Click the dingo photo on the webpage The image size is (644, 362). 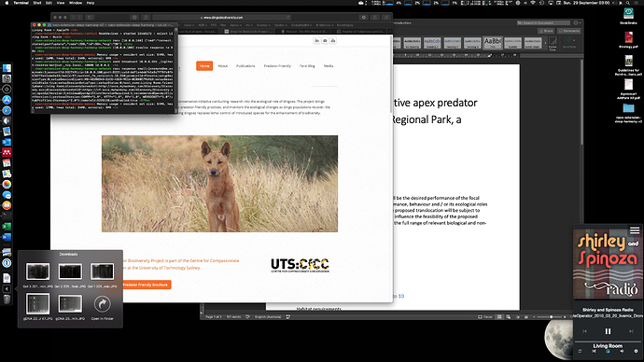(x=219, y=184)
